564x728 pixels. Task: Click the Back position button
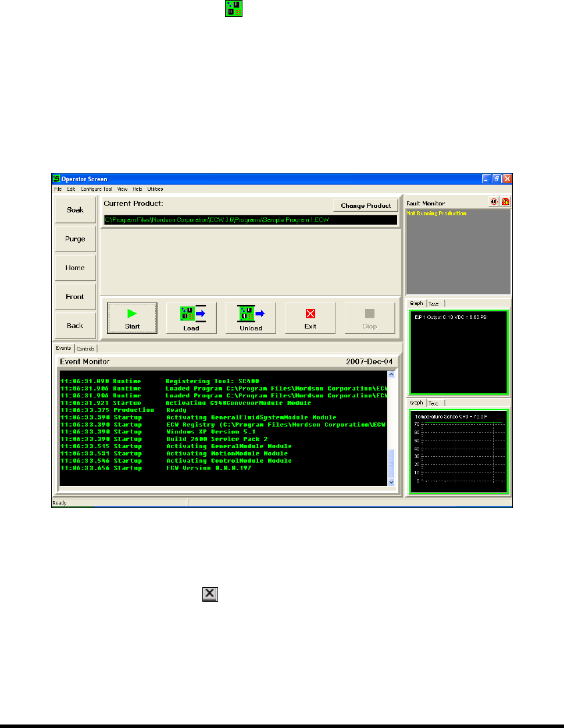pyautogui.click(x=75, y=326)
